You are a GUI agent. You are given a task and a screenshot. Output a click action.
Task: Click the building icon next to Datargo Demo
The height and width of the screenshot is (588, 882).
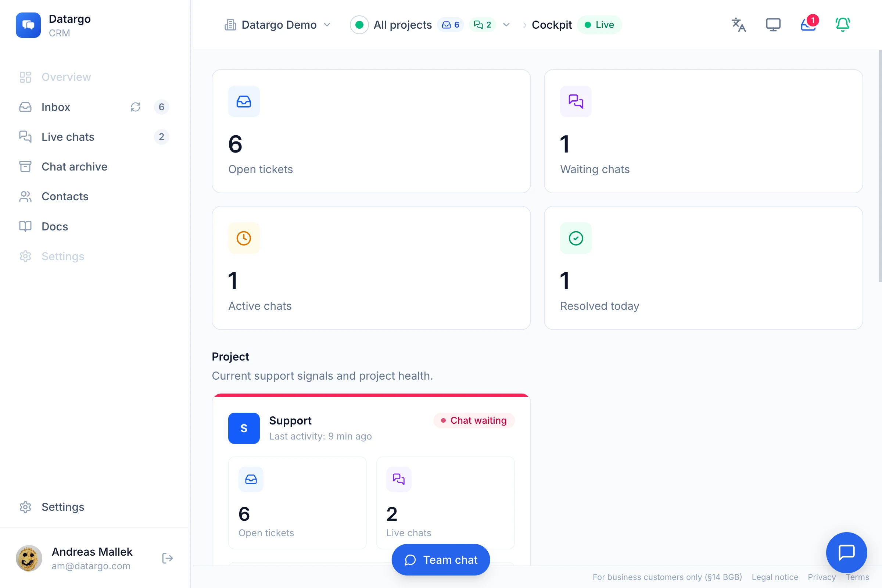click(x=230, y=25)
